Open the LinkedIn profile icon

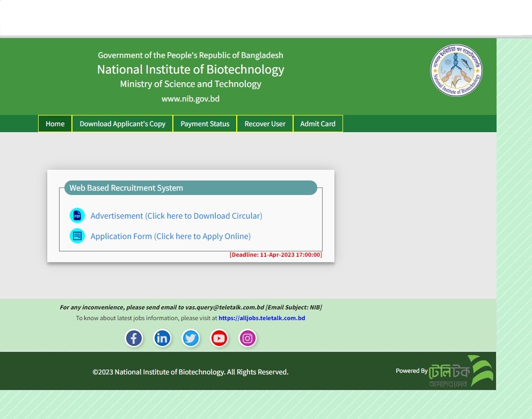pyautogui.click(x=162, y=338)
